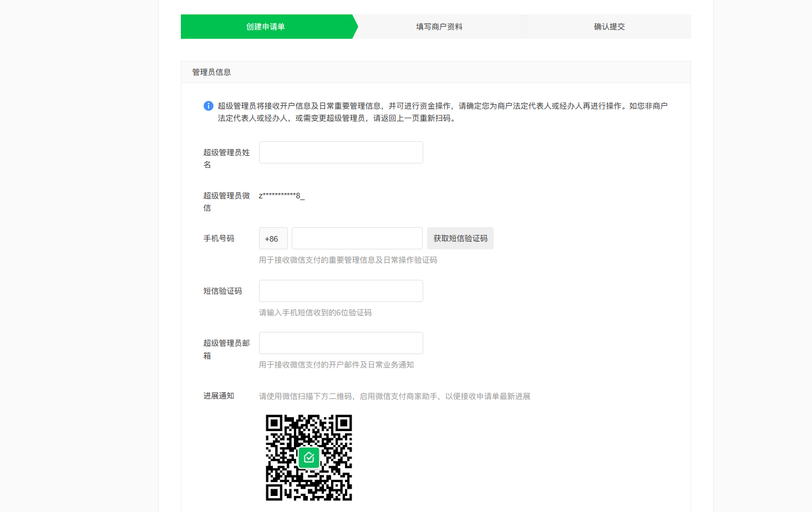The image size is (812, 512).
Task: Click the 超级管理员邮箱 label
Action: [x=226, y=349]
